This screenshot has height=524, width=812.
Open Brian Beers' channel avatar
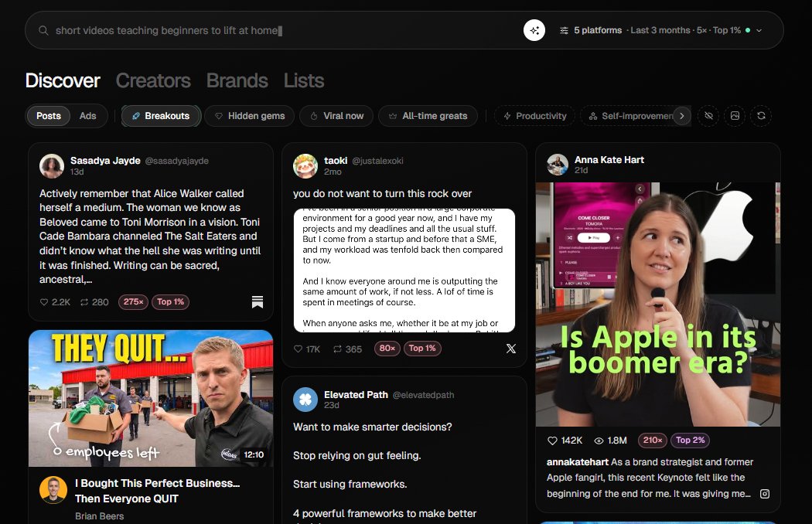click(53, 490)
